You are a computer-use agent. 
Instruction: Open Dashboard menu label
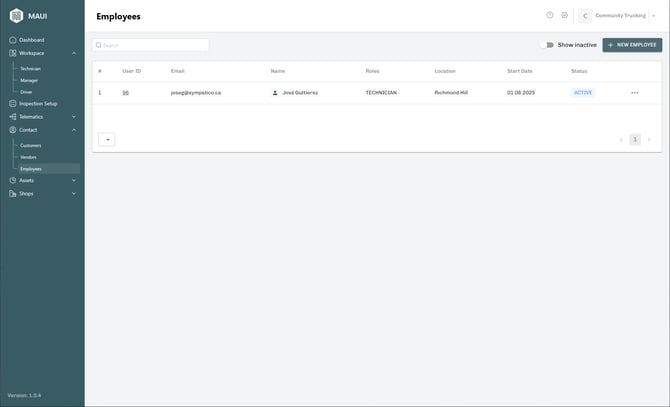point(32,40)
